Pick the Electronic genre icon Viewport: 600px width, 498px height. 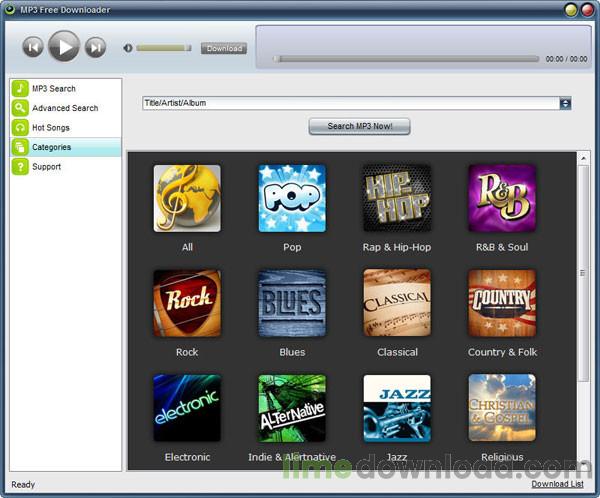coord(187,408)
